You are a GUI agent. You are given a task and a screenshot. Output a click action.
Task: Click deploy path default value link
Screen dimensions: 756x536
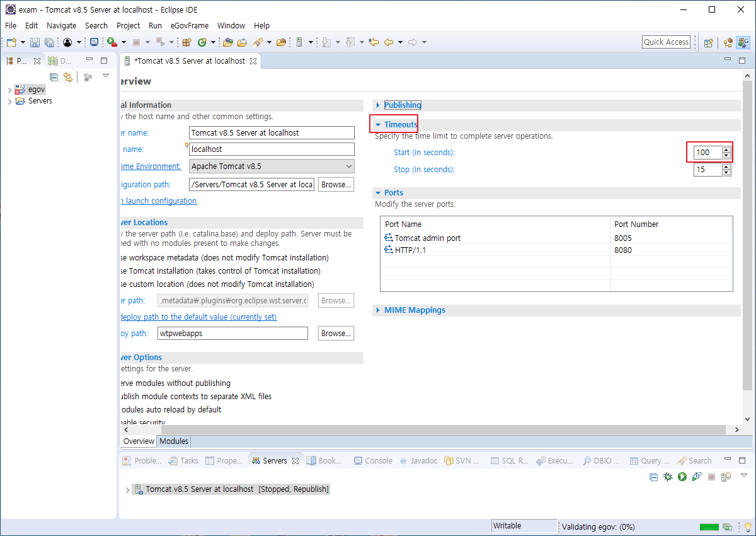click(198, 317)
